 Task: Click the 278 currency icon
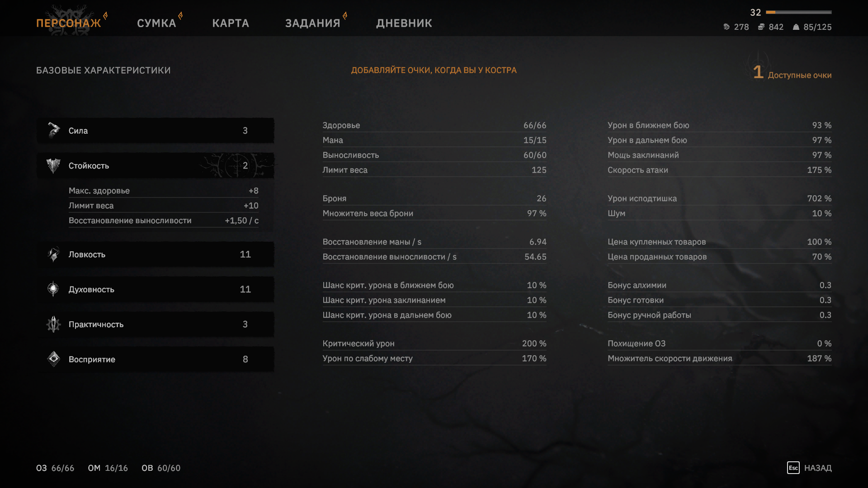[726, 27]
